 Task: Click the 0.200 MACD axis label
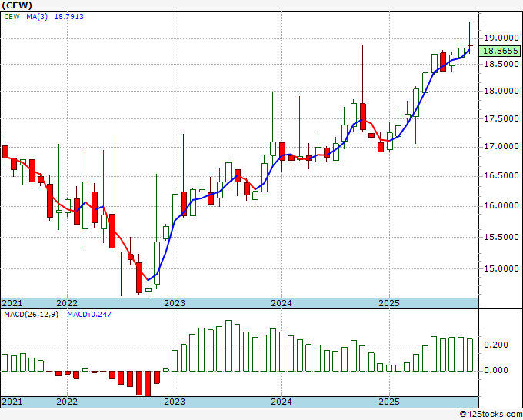(x=496, y=345)
